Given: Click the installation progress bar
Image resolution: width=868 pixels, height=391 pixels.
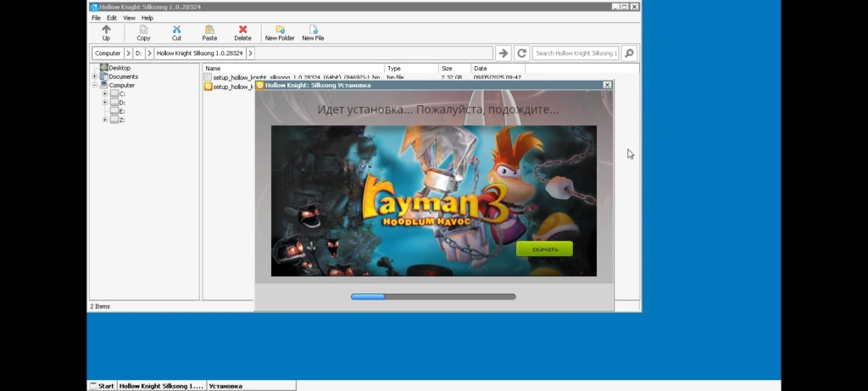Looking at the screenshot, I should coord(433,297).
